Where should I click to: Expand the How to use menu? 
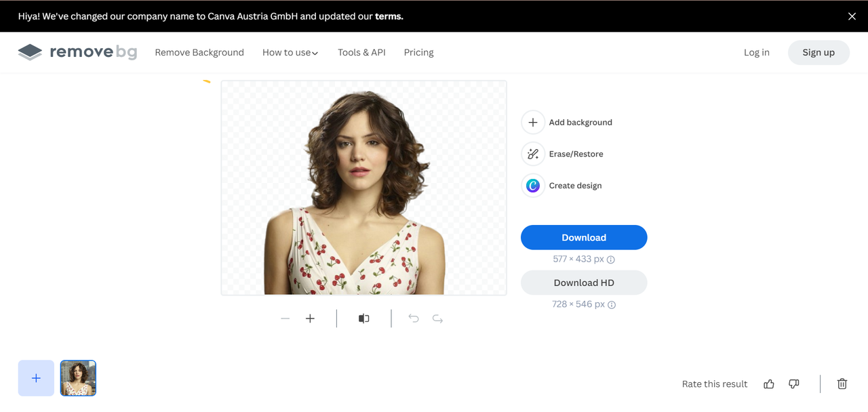point(290,53)
